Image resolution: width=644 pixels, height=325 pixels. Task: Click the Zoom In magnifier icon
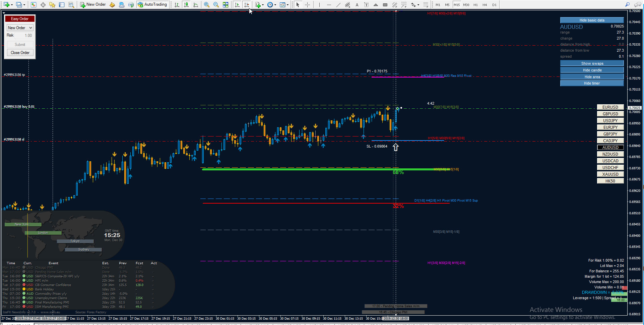[x=207, y=5]
